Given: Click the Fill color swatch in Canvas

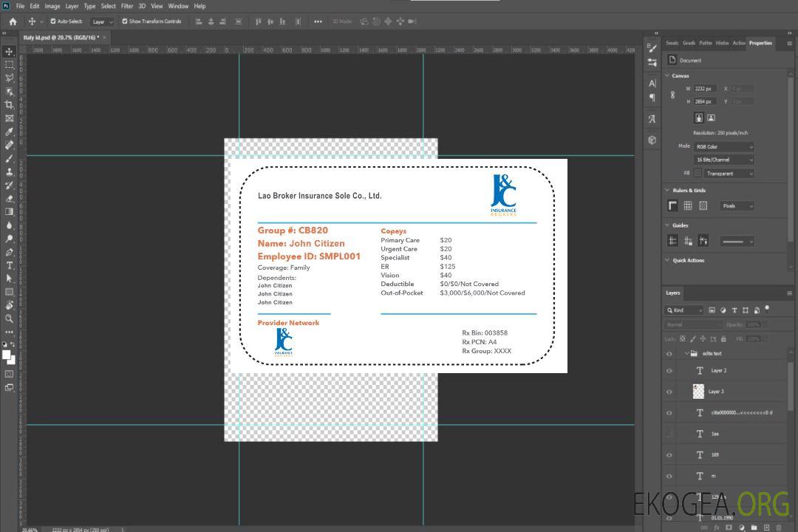Looking at the screenshot, I should tap(698, 174).
